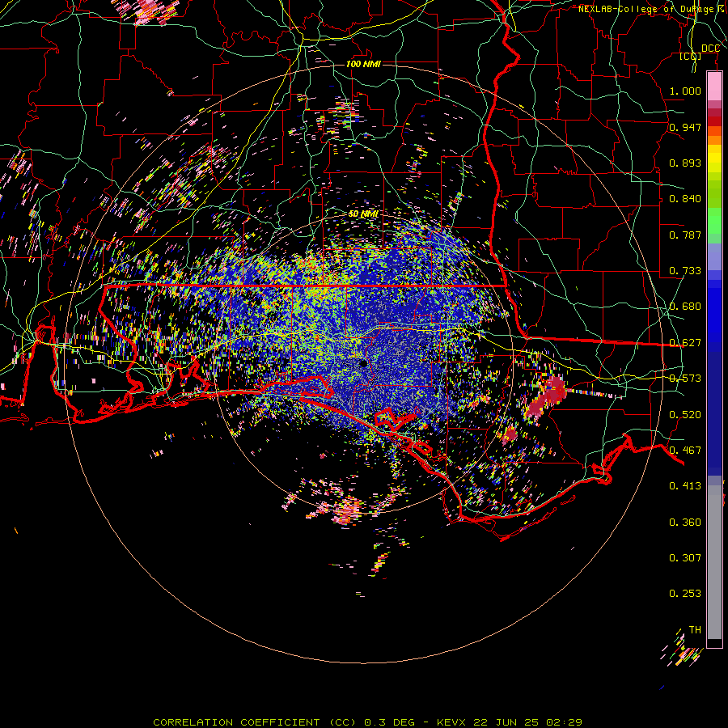728x728 pixels.
Task: Select the 0.840 scale value
Action: click(685, 199)
